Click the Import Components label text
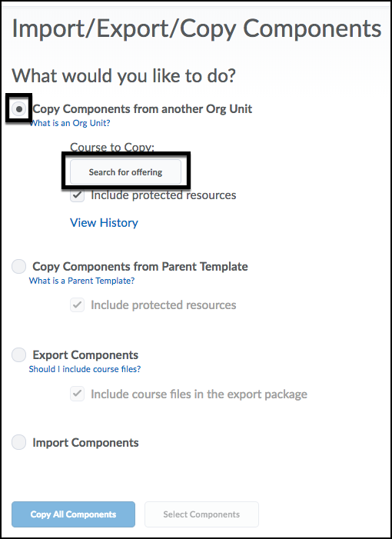This screenshot has width=392, height=539. pos(85,442)
